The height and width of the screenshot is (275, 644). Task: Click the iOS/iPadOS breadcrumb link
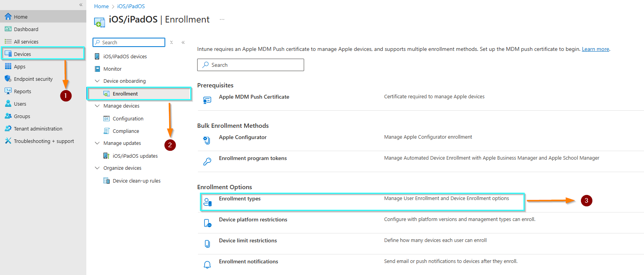131,6
